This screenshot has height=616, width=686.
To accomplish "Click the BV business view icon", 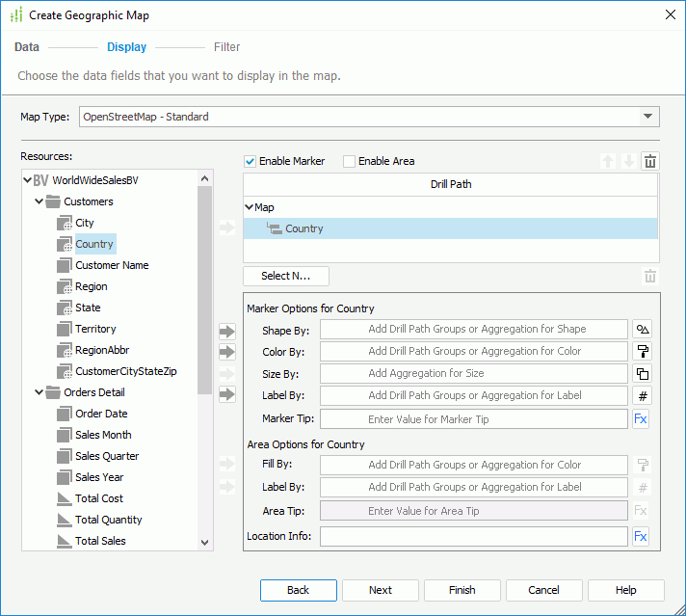I will click(x=40, y=180).
